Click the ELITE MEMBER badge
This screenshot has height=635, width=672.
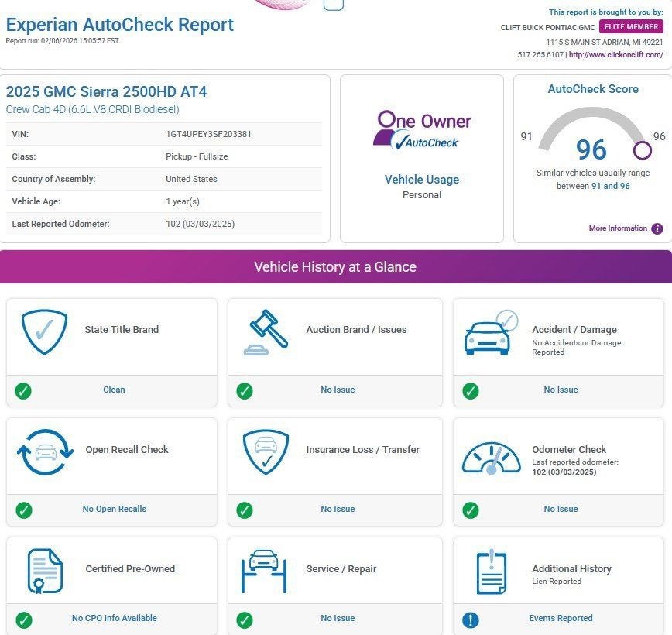[631, 27]
